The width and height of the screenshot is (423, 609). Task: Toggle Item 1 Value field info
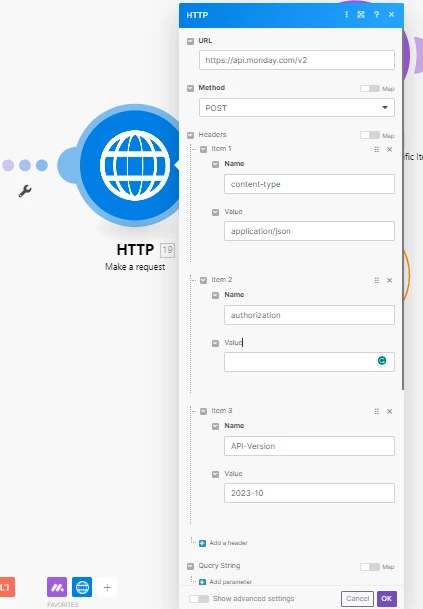point(216,212)
